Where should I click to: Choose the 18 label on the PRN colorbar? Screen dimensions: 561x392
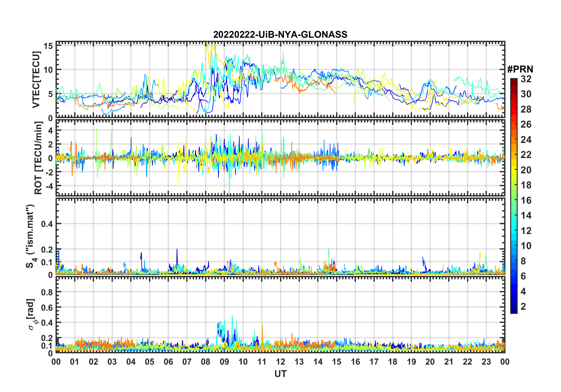click(526, 185)
